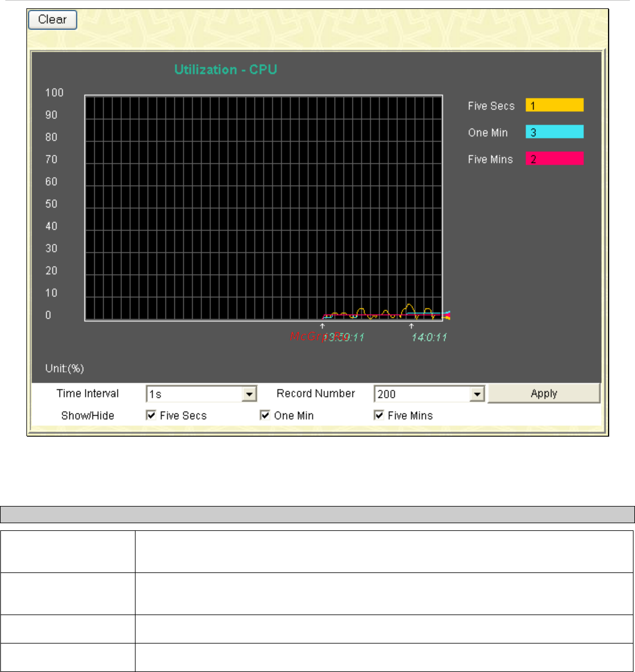Click the One Min legend label
The width and height of the screenshot is (635, 672).
(488, 133)
